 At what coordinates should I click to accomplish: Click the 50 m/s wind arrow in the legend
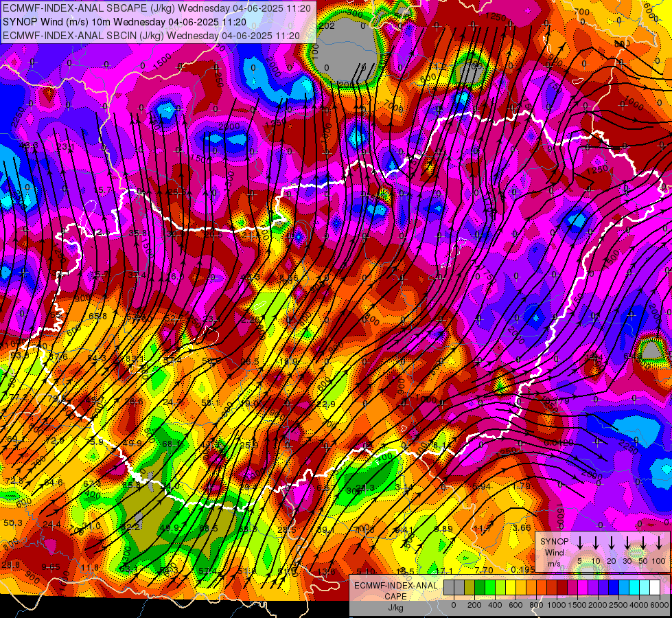tap(643, 542)
